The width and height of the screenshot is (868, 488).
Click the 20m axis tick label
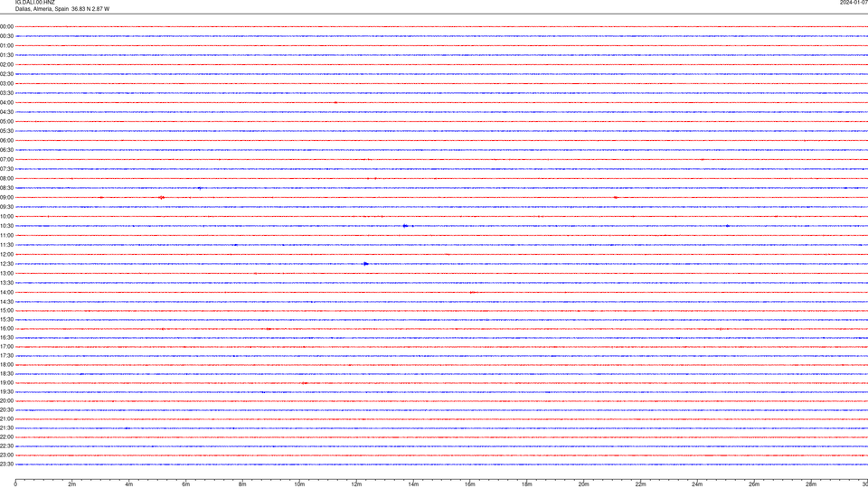coord(584,484)
